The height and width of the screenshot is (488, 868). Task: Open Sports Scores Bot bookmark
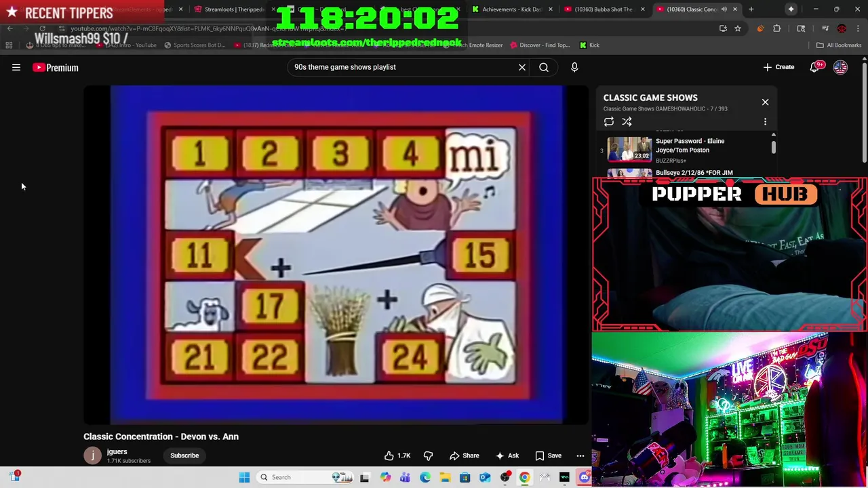[195, 45]
